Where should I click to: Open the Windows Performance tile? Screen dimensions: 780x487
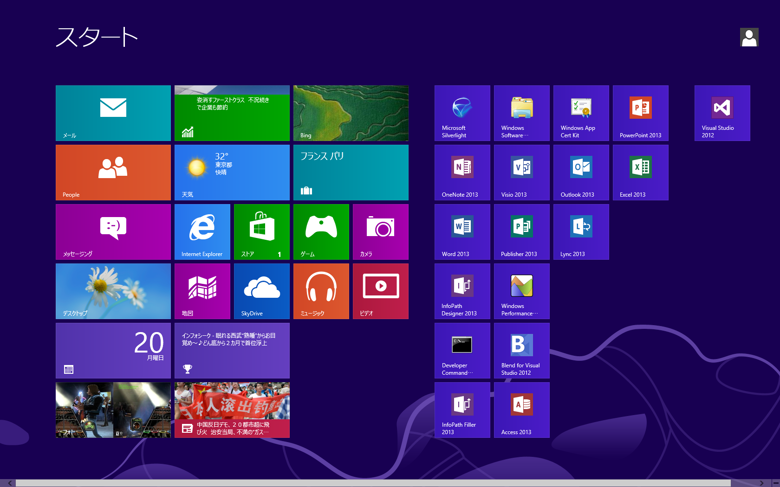pyautogui.click(x=522, y=291)
